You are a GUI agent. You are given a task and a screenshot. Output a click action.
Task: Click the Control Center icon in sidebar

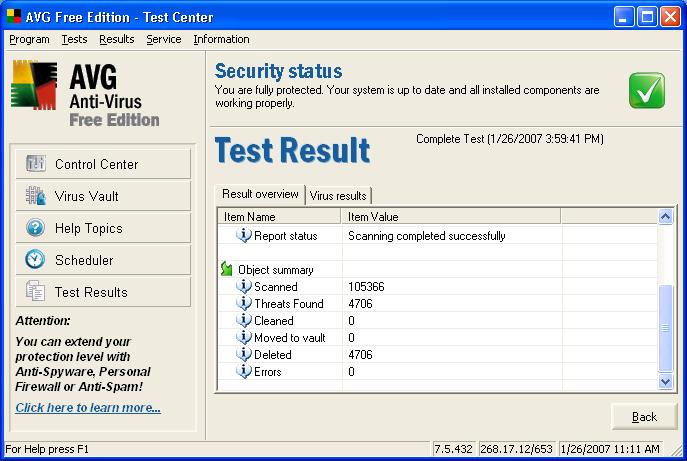coord(36,164)
